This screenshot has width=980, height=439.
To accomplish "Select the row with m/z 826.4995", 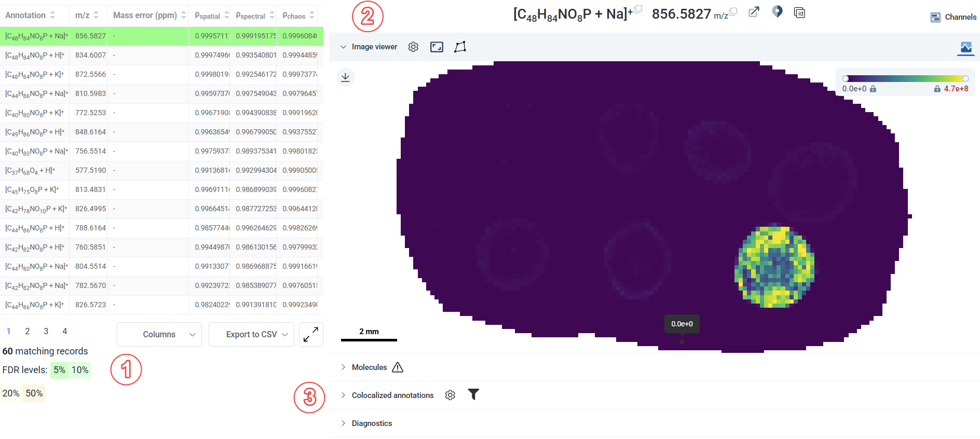I will 161,209.
